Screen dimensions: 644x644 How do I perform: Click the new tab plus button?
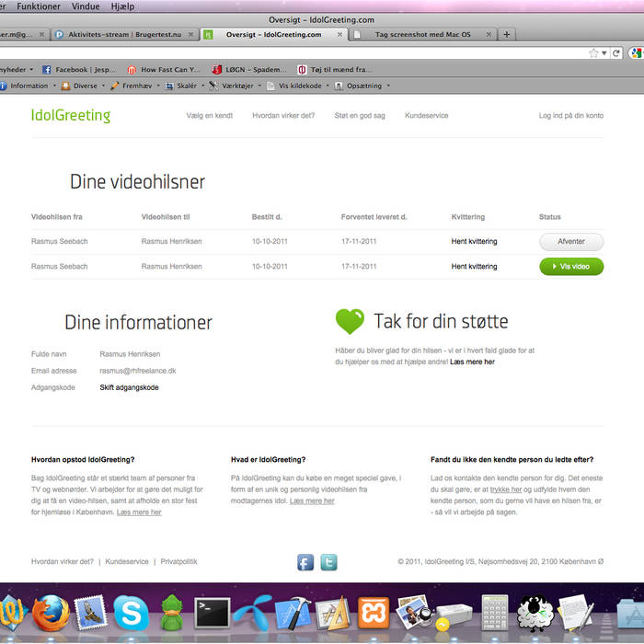click(x=506, y=35)
